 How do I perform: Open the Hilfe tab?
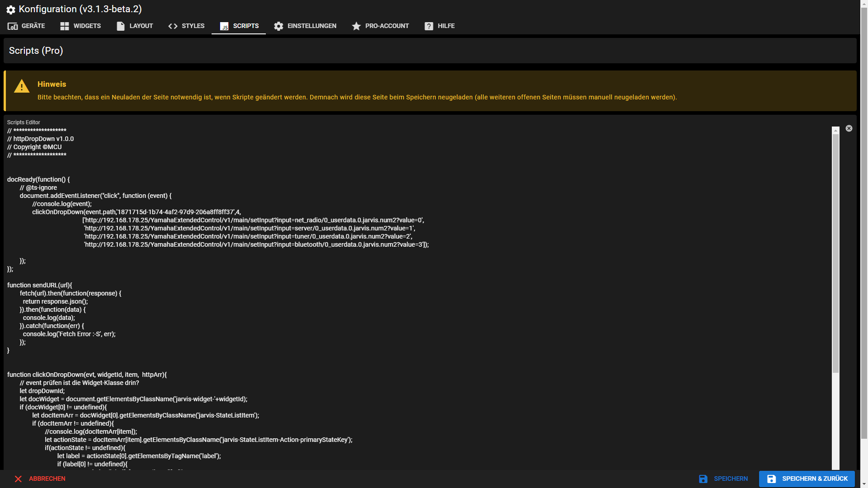coord(439,26)
